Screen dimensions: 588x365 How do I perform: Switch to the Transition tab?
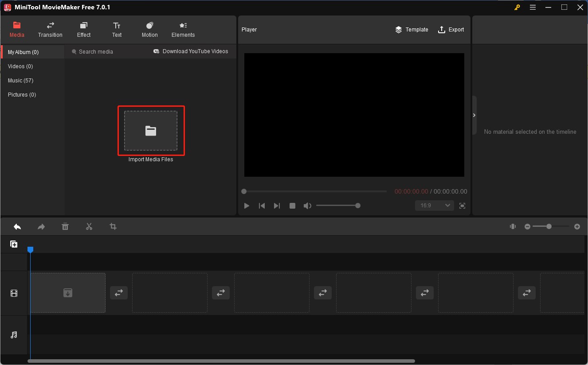pyautogui.click(x=50, y=30)
